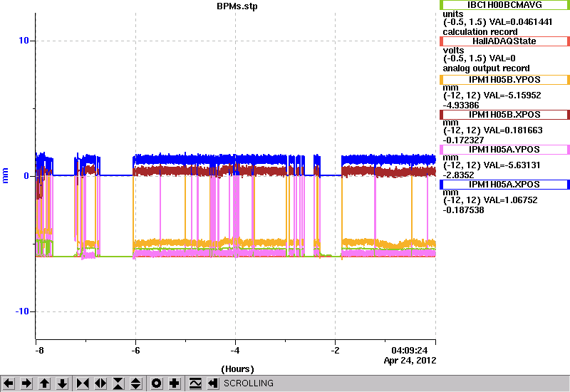The height and width of the screenshot is (392, 570).
Task: Click the SCROLLING status label
Action: click(249, 383)
